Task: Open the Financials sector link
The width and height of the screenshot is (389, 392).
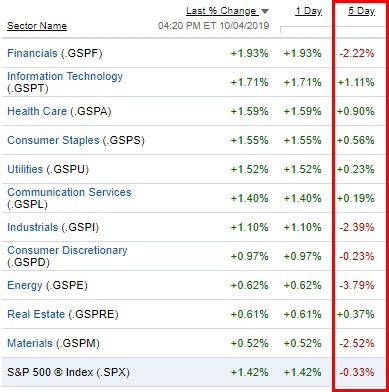Action: [32, 53]
